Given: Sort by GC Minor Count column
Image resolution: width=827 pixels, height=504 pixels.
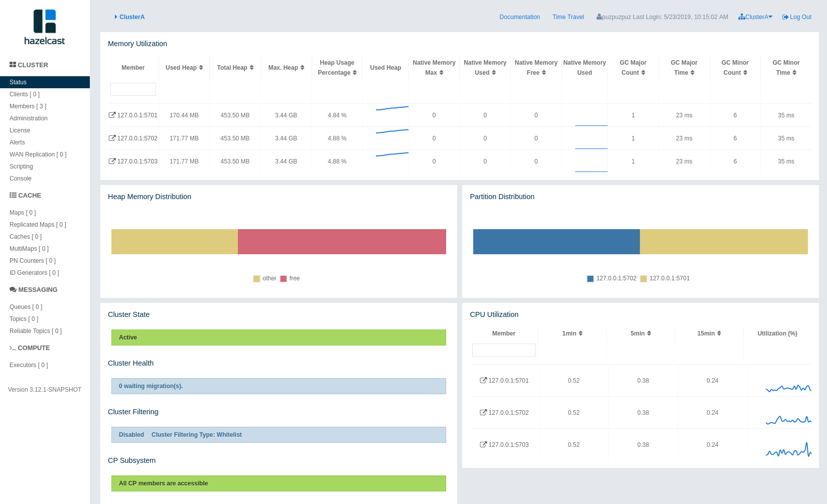Looking at the screenshot, I should [745, 73].
